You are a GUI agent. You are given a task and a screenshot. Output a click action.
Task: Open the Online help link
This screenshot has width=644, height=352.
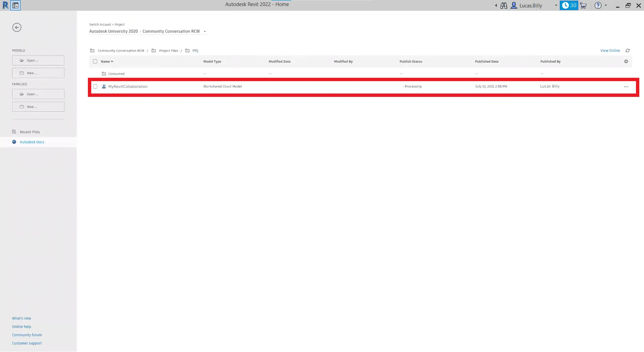pyautogui.click(x=21, y=327)
